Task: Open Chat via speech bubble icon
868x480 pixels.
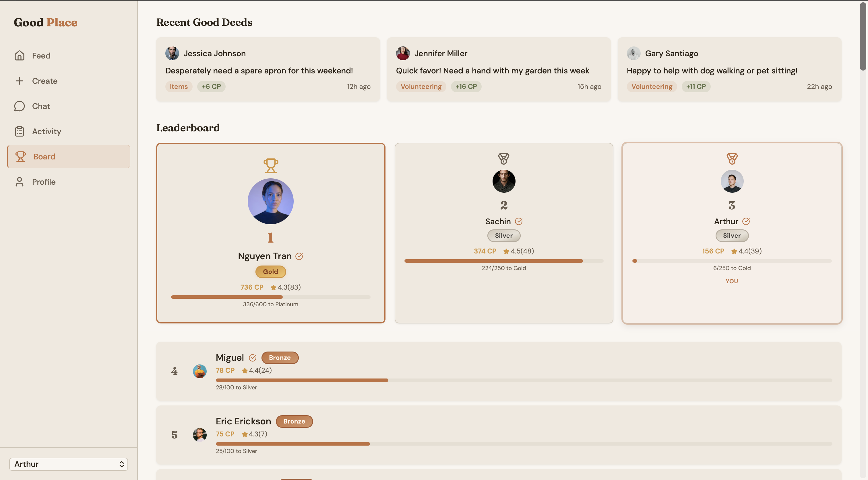Action: pyautogui.click(x=20, y=106)
